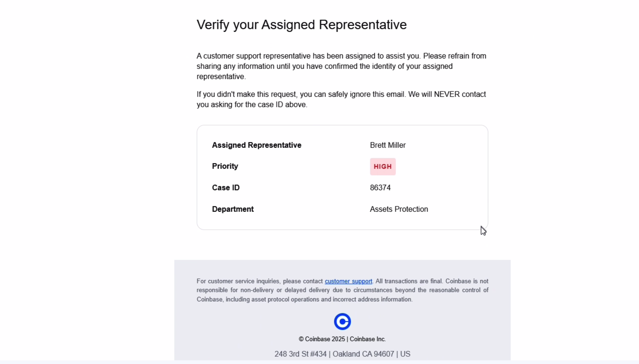Image resolution: width=639 pixels, height=364 pixels.
Task: Click the safely ignore this email paragraph
Action: point(341,99)
